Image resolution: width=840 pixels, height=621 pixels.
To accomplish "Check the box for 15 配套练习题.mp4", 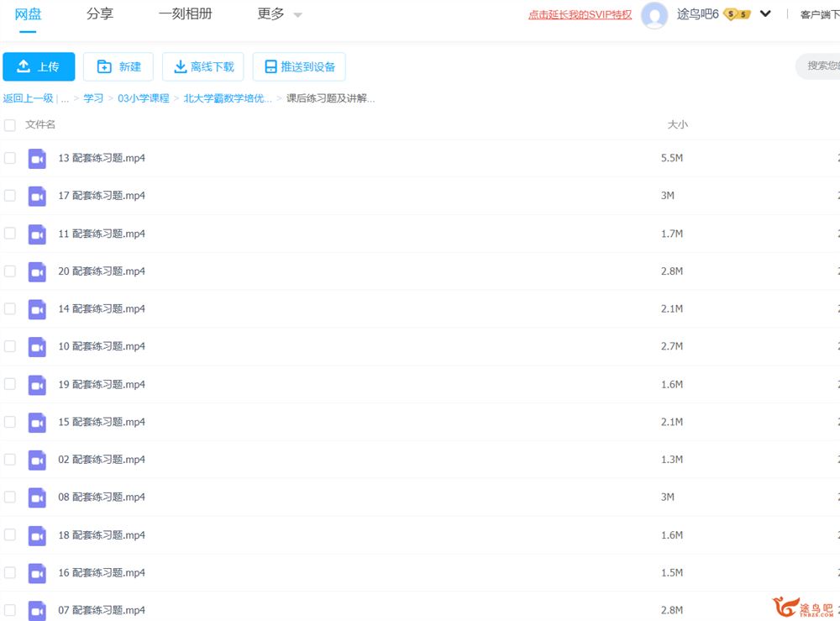I will (9, 422).
